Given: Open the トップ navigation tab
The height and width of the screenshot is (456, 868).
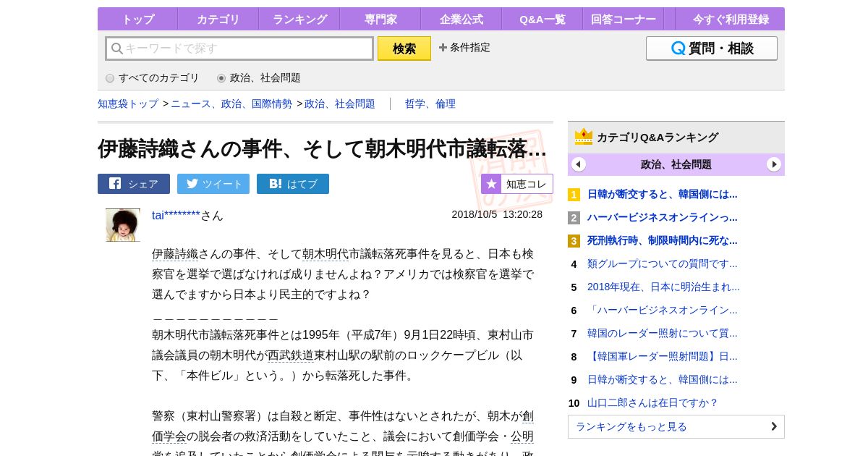Looking at the screenshot, I should [137, 19].
